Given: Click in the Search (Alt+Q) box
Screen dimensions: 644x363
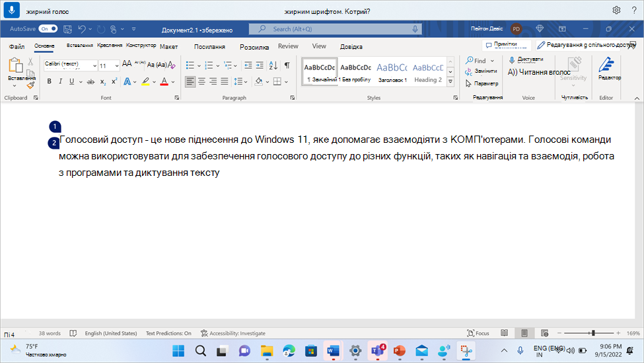Looking at the screenshot, I should tap(335, 29).
